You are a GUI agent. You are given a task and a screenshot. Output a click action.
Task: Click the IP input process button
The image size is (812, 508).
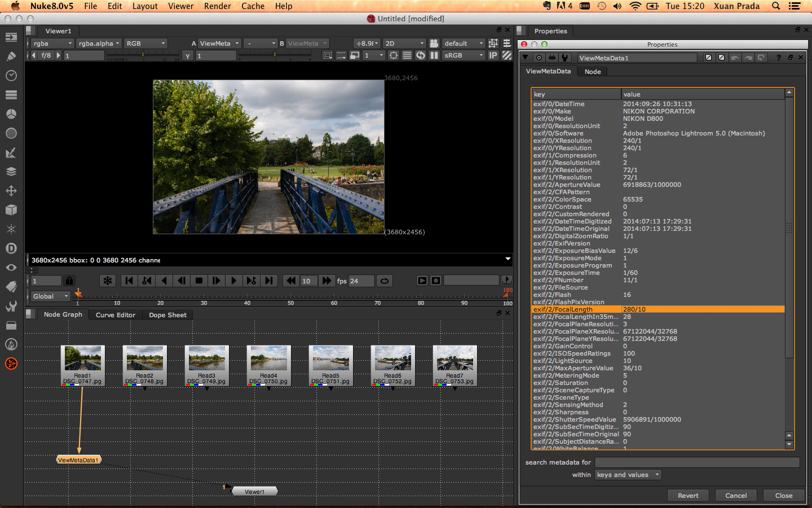pos(493,55)
